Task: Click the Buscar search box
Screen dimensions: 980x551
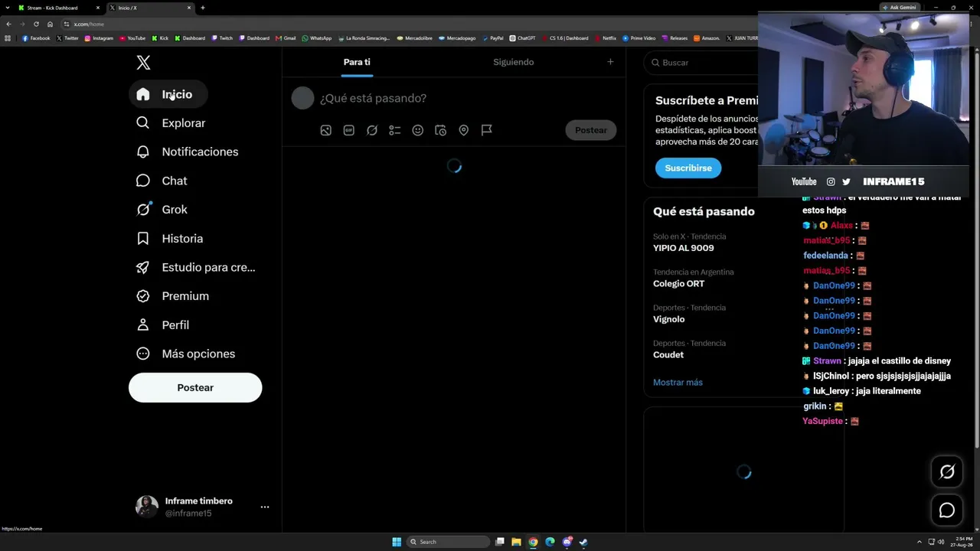Action: (x=701, y=63)
